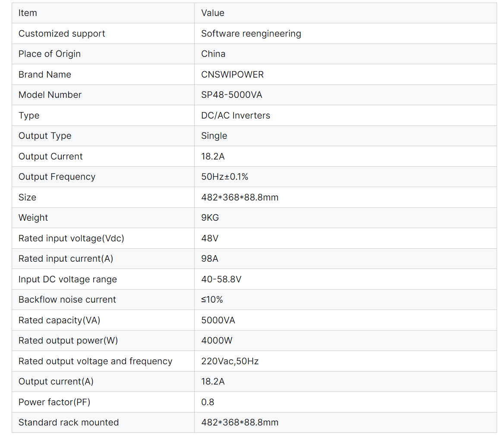The height and width of the screenshot is (441, 504).
Task: Click the '4000W' rated output power value
Action: tap(217, 341)
